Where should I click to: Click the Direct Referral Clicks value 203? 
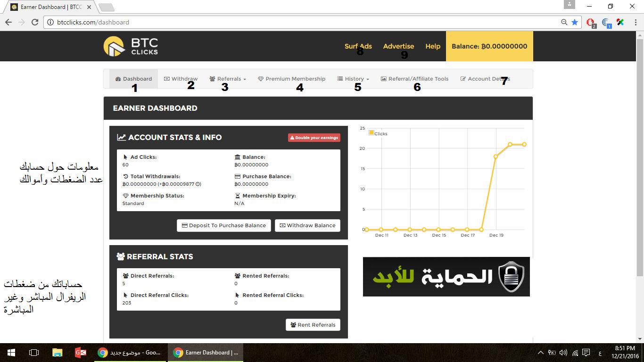tap(127, 303)
